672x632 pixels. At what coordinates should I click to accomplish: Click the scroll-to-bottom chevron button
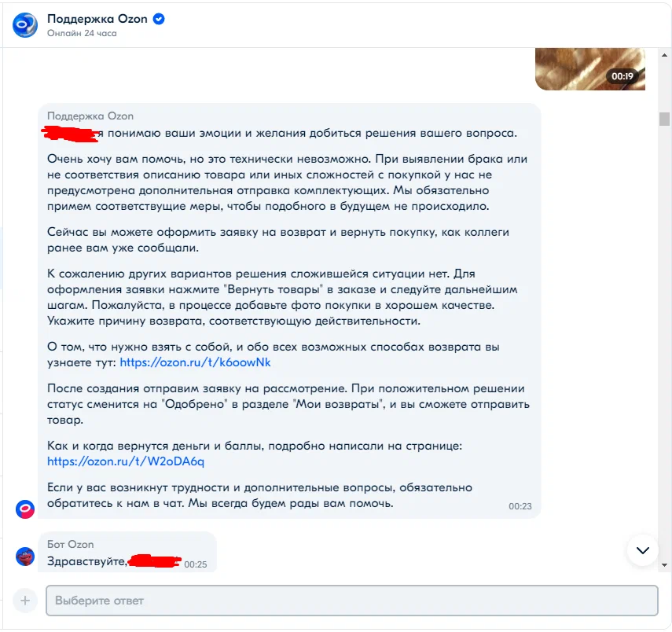642,550
